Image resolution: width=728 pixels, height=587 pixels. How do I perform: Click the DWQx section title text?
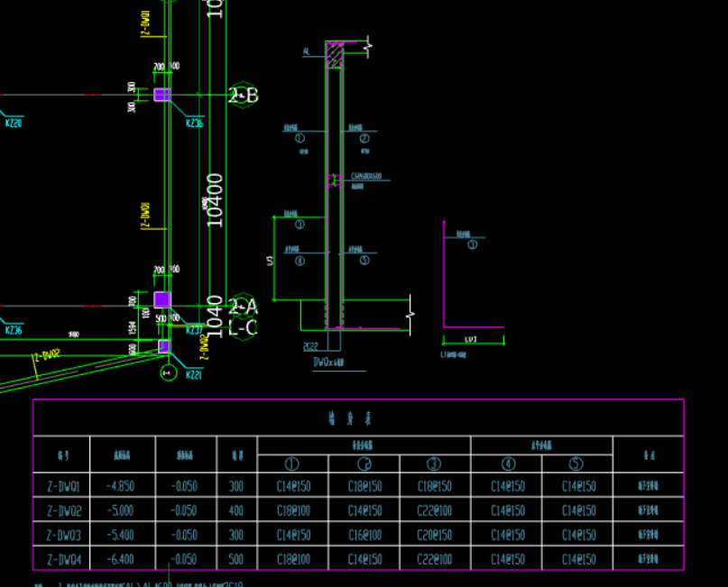(328, 362)
